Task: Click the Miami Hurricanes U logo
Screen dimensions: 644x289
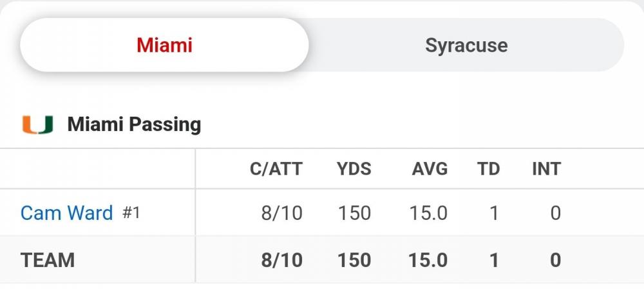Action: coord(37,125)
